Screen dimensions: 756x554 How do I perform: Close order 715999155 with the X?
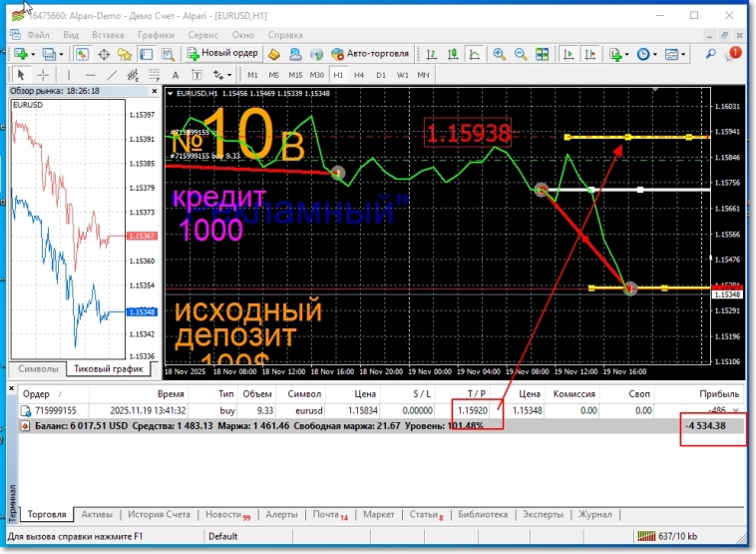point(737,410)
